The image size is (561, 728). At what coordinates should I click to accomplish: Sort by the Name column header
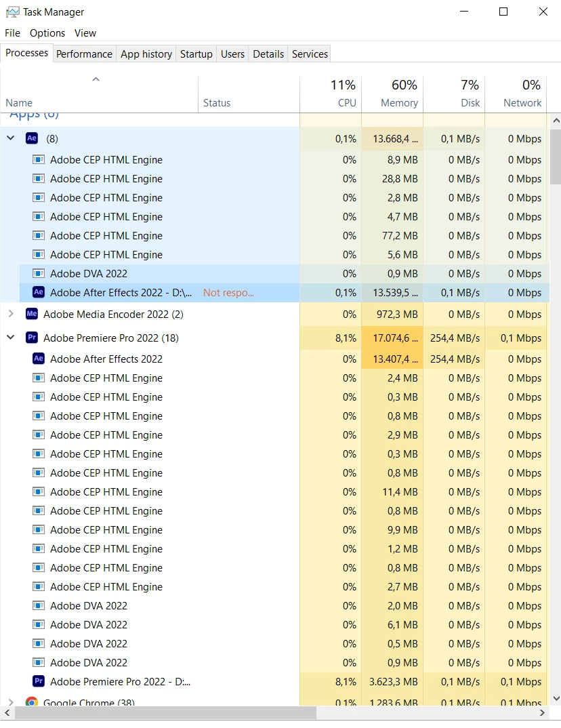(99, 94)
